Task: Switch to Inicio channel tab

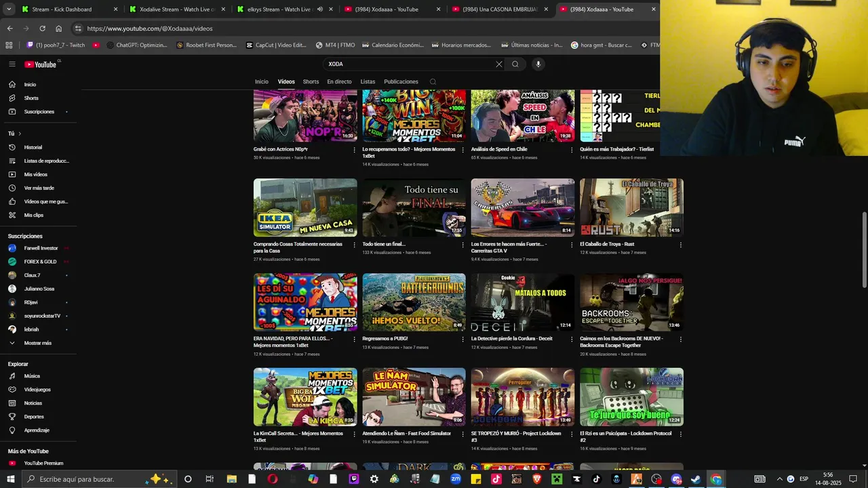Action: 262,82
